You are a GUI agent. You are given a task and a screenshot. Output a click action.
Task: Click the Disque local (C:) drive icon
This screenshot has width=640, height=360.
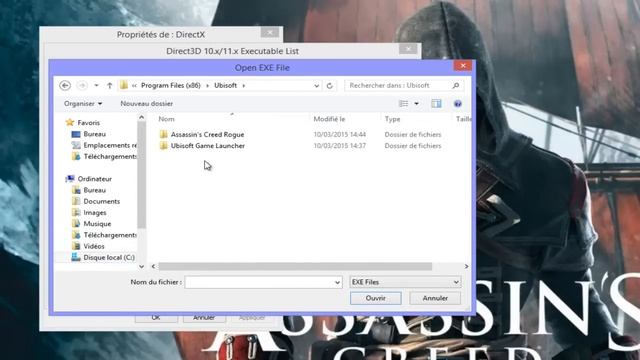[x=76, y=257]
